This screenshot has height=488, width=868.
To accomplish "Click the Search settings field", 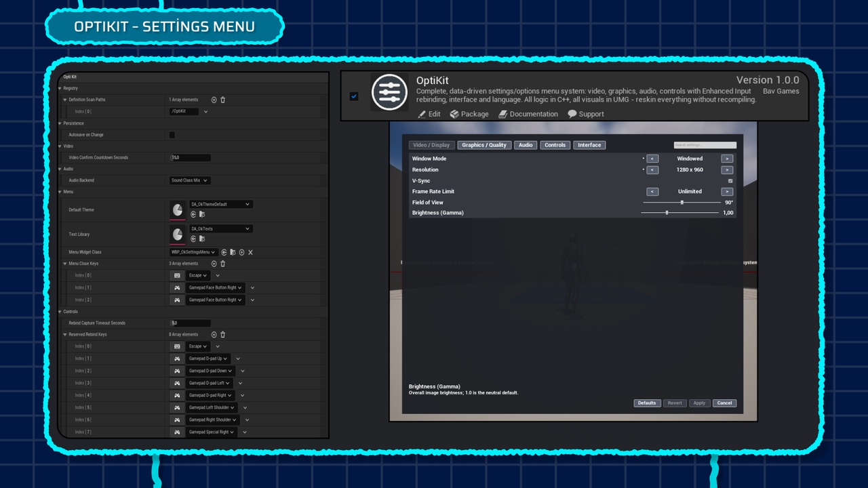I will pos(705,145).
